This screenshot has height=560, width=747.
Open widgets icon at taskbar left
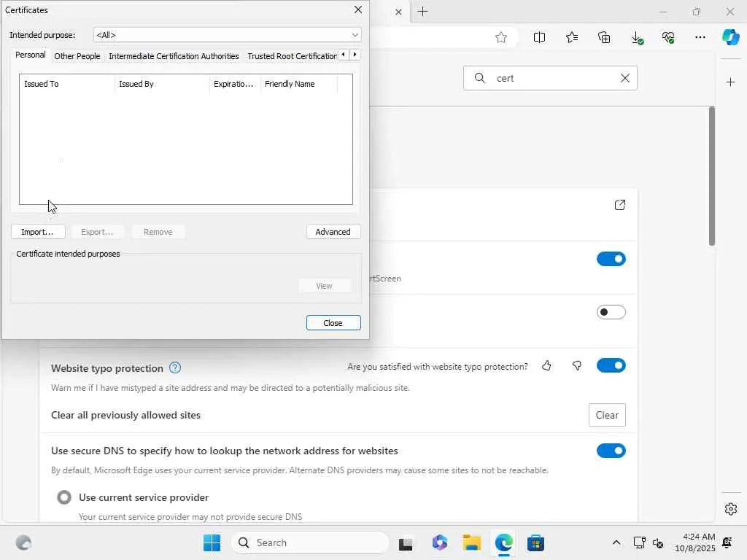23,542
